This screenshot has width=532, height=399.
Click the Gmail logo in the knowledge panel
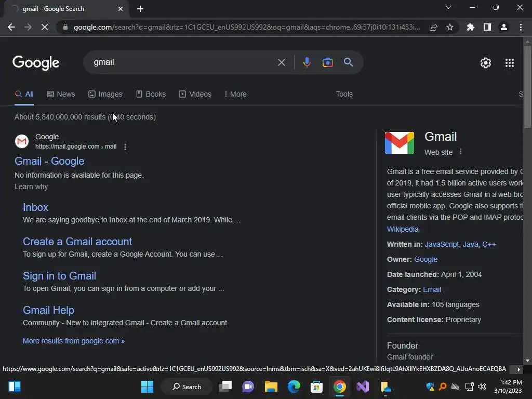pos(400,143)
